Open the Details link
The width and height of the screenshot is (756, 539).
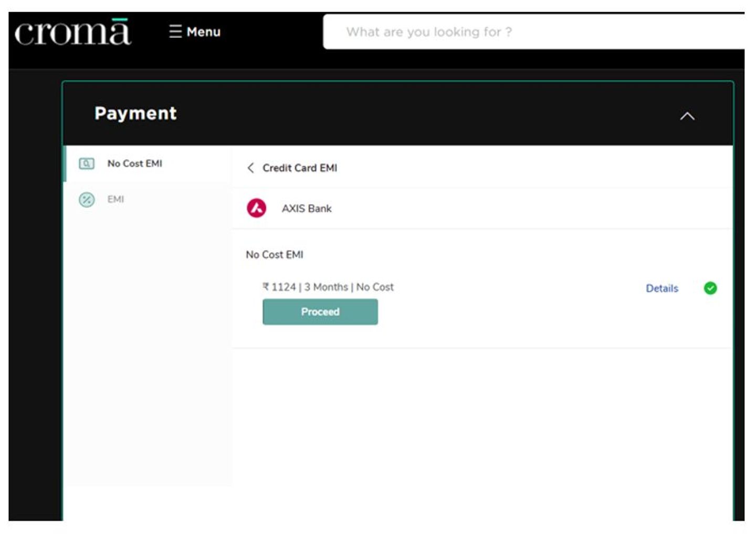coord(661,288)
